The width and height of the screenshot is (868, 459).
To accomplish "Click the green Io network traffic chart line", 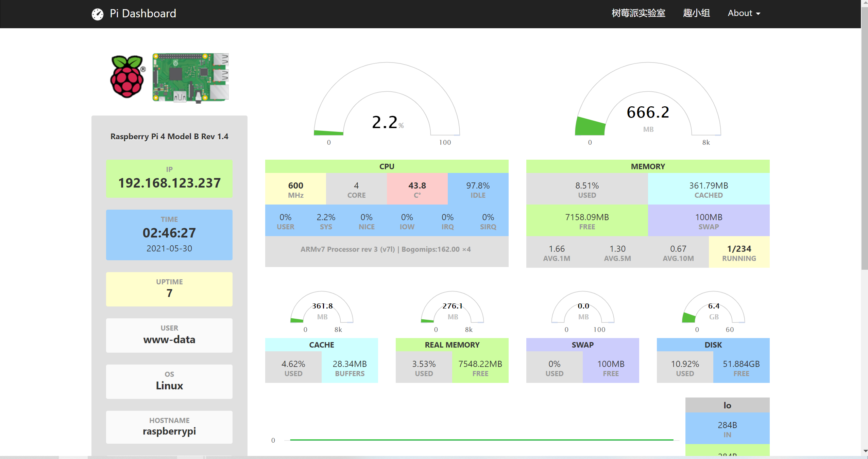I will tap(476, 439).
